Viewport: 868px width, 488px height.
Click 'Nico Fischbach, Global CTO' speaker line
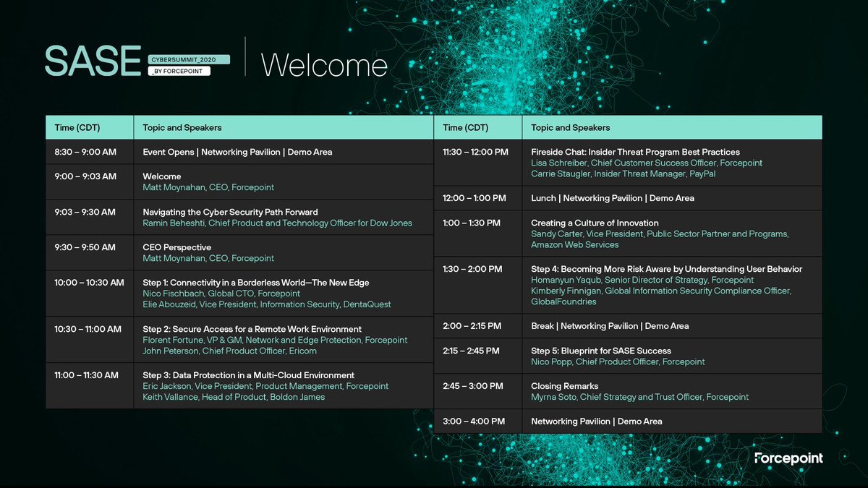pyautogui.click(x=221, y=294)
